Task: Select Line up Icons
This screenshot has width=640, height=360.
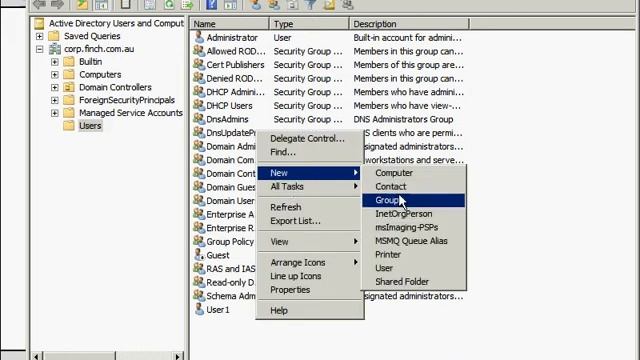Action: [310, 276]
